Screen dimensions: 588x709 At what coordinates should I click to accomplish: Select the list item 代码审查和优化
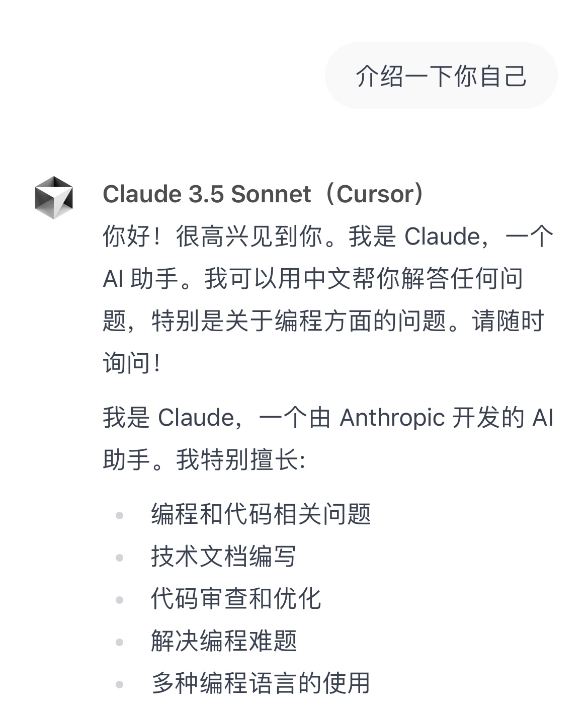[x=236, y=599]
